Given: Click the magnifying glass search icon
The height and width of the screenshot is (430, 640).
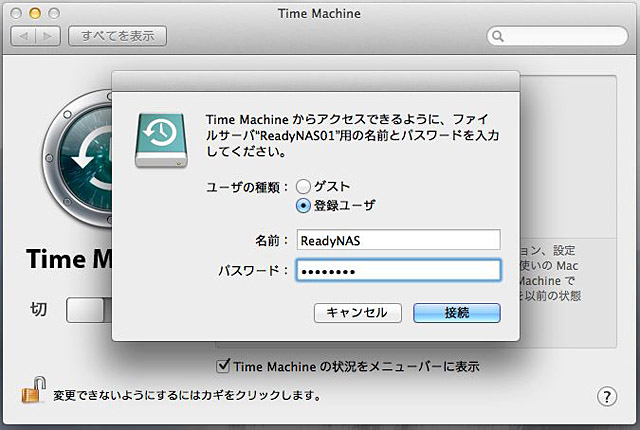Looking at the screenshot, I should (498, 37).
